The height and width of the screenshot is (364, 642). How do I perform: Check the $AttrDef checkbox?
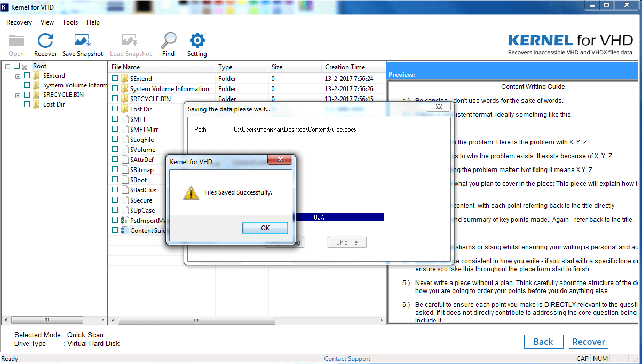[115, 159]
